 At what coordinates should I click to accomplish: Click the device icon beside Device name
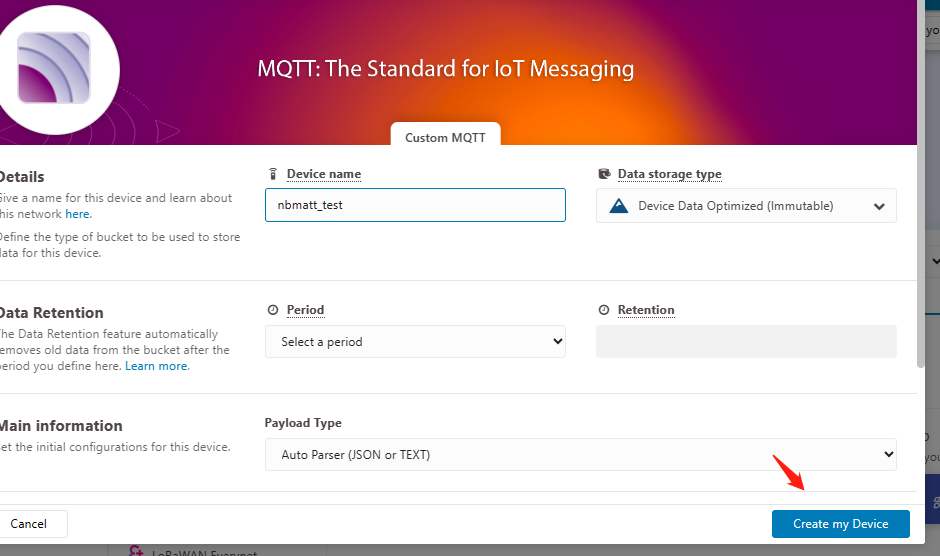point(273,174)
